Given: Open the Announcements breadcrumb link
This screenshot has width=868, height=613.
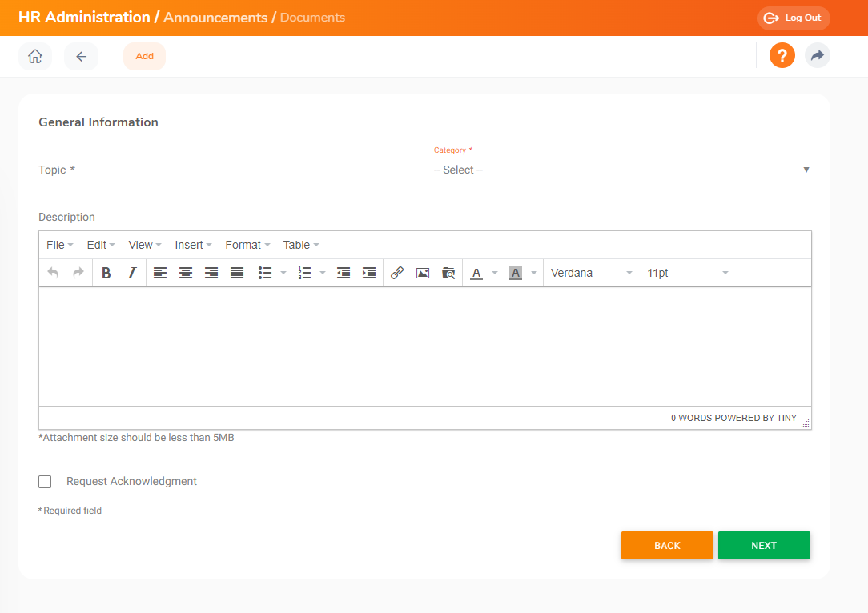Looking at the screenshot, I should 215,18.
